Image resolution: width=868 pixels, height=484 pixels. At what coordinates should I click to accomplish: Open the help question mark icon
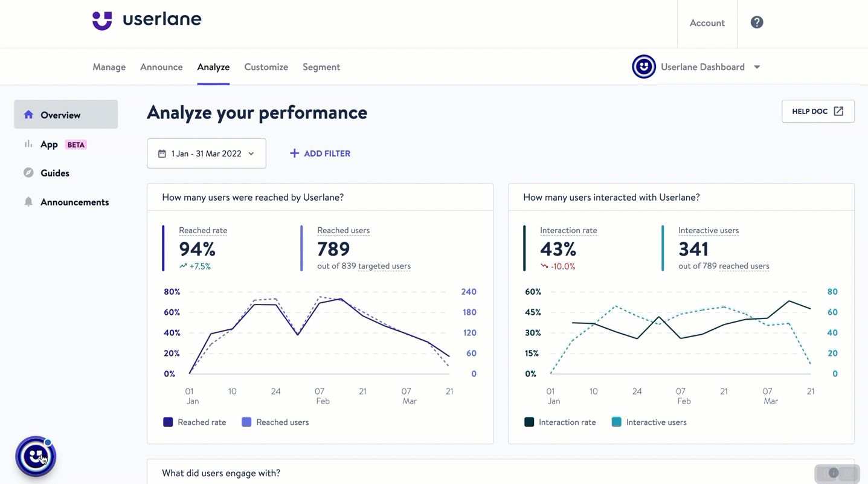[757, 22]
